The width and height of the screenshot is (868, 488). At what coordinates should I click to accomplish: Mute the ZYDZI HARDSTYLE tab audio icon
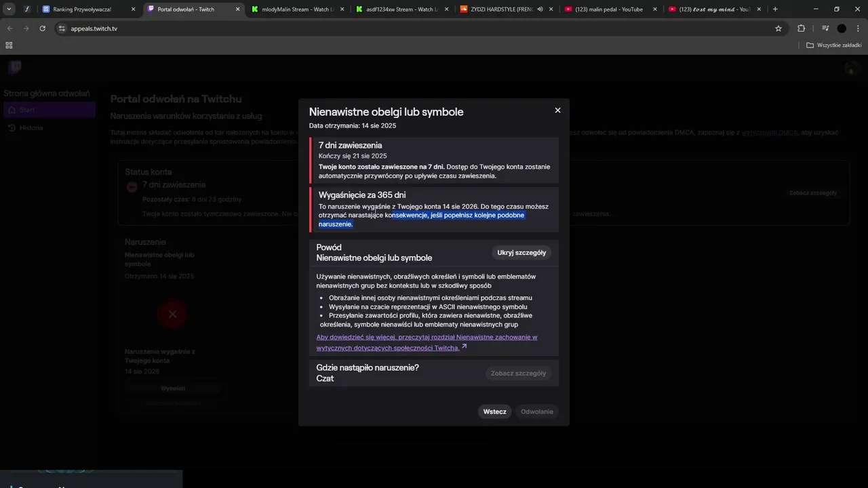540,9
